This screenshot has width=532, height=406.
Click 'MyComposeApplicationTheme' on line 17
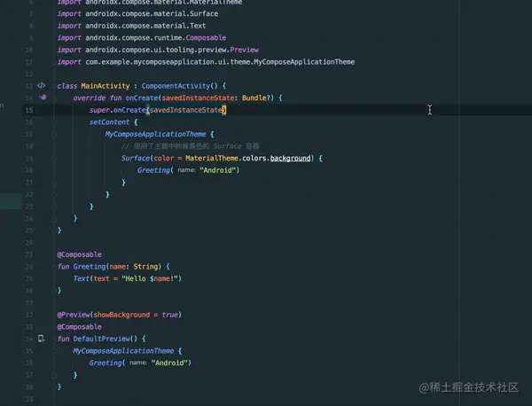click(x=155, y=135)
